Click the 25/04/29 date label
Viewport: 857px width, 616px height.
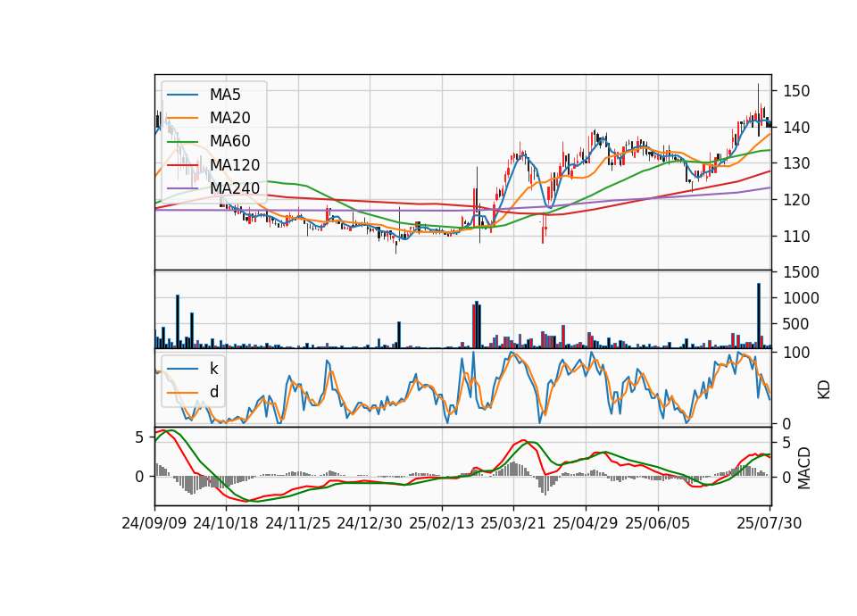586,523
